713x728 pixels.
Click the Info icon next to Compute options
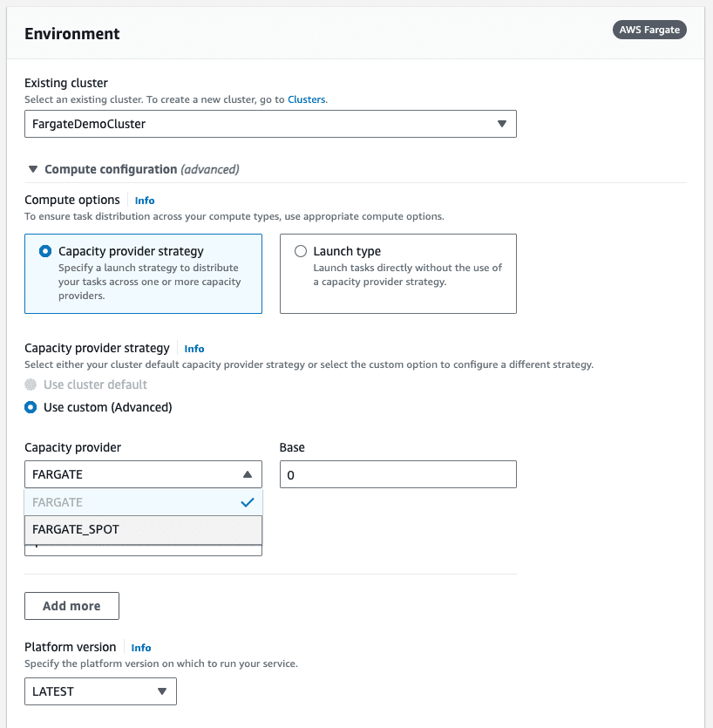(143, 200)
